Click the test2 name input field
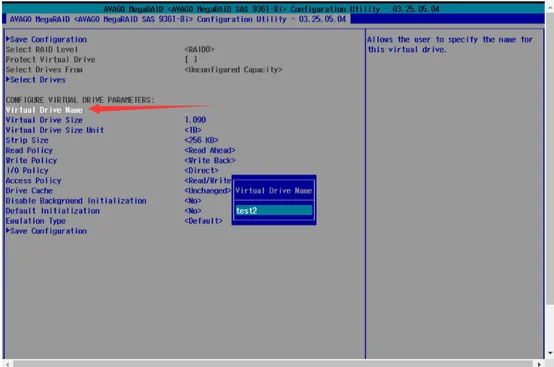Viewport: 554px width, 367px height. point(274,211)
